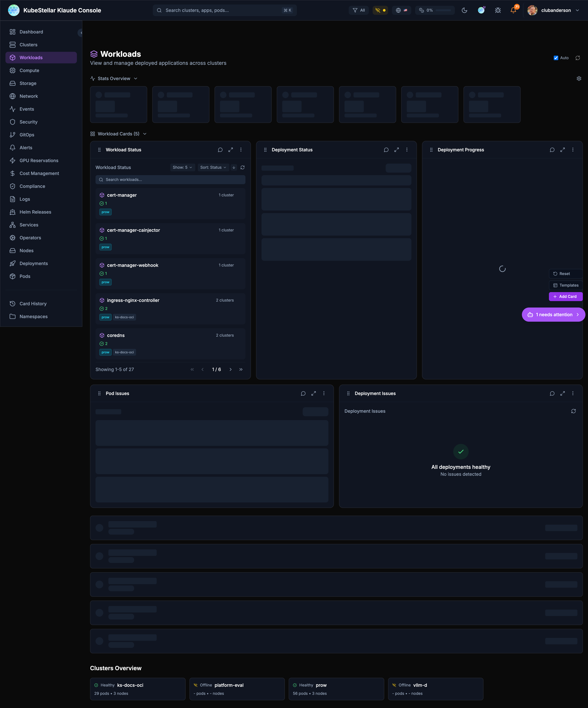Image resolution: width=588 pixels, height=708 pixels.
Task: Click the 0% usage progress indicator
Action: pyautogui.click(x=435, y=10)
